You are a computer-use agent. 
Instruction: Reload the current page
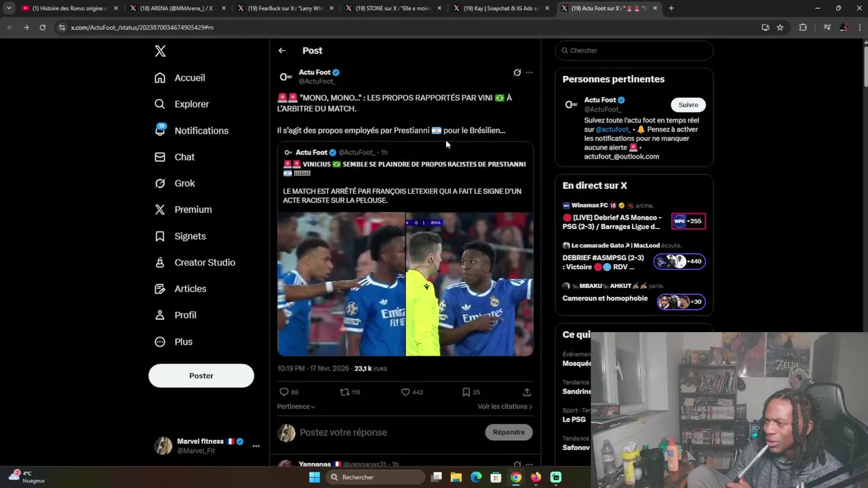coord(42,27)
